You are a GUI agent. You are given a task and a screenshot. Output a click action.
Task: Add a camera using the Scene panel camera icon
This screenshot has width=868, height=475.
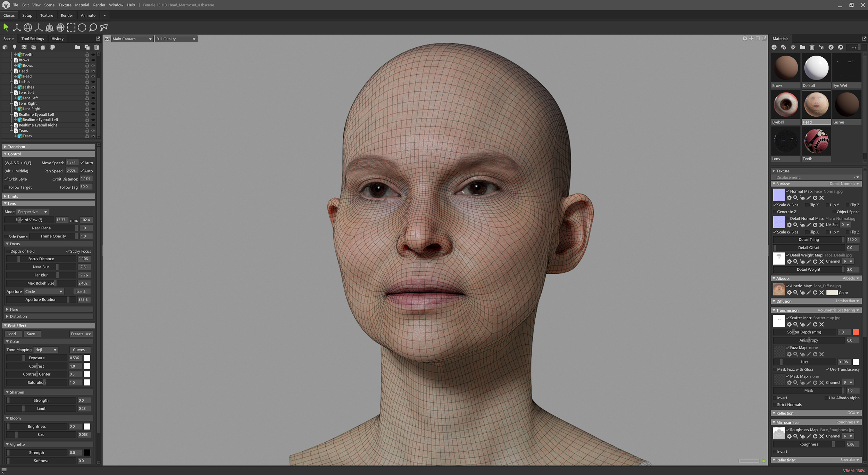click(24, 47)
